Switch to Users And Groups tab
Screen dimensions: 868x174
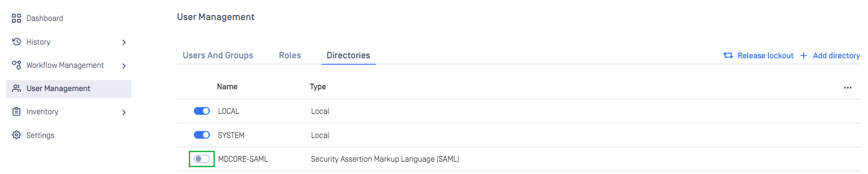(218, 56)
